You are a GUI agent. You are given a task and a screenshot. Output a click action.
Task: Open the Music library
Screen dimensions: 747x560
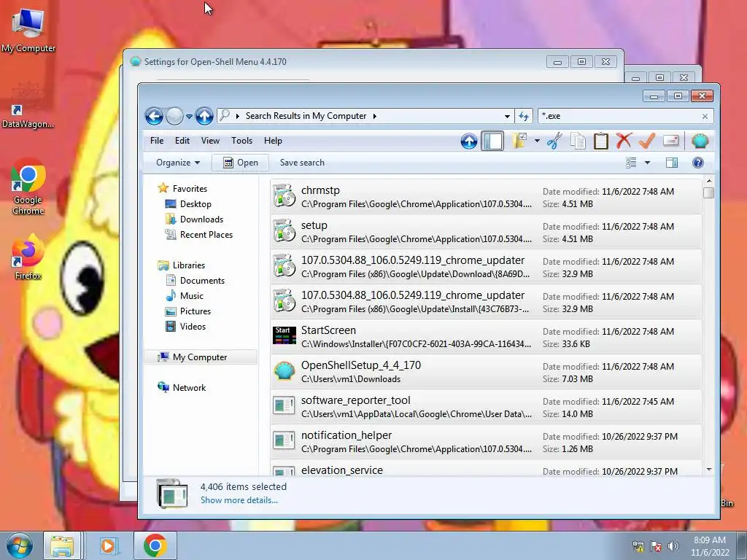[192, 296]
